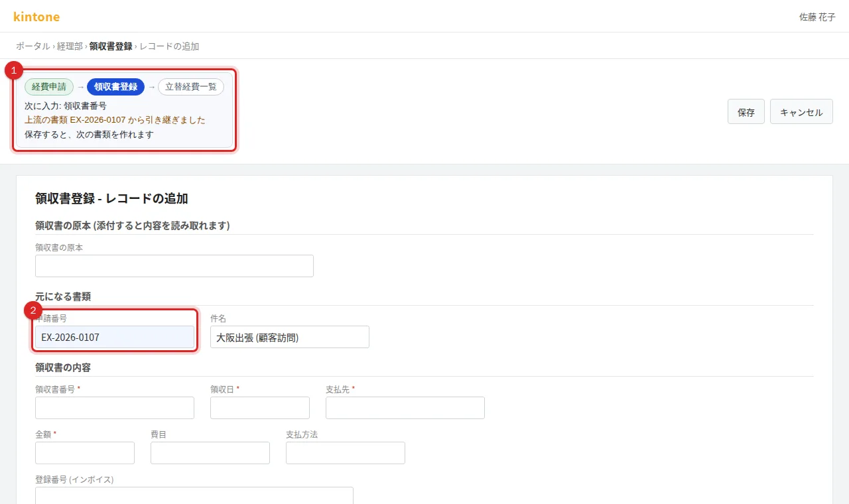Click the 元になる書類 section header
The image size is (849, 504).
[x=63, y=296]
